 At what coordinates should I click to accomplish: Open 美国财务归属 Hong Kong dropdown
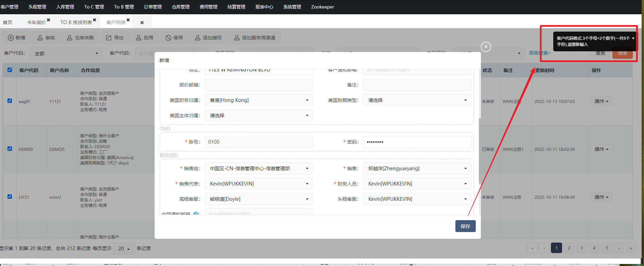(x=259, y=100)
